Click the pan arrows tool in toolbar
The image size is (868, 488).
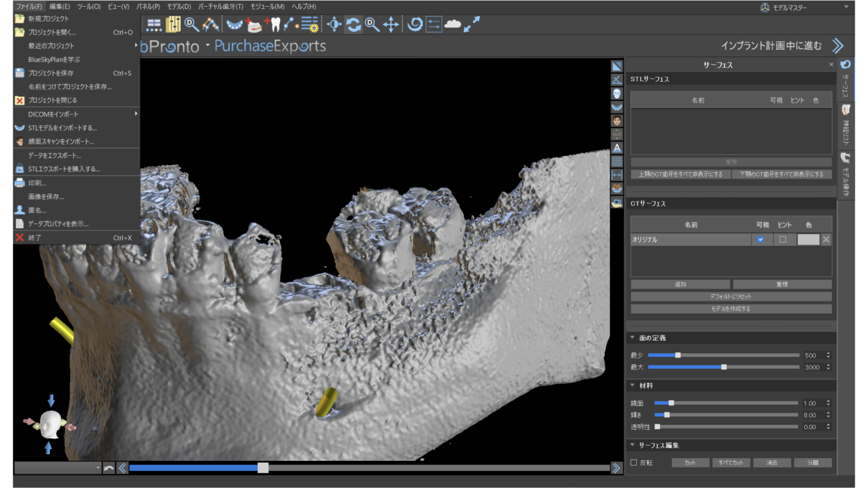(390, 24)
